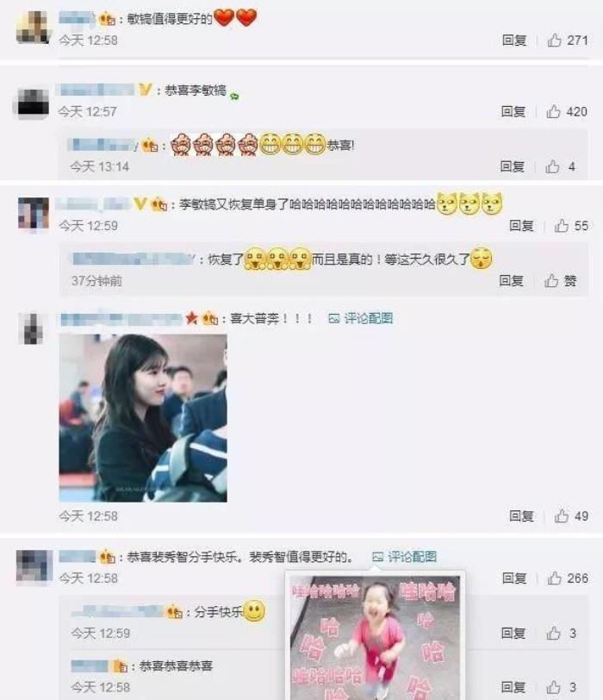Screen dimensions: 603x700
Task: Open the laughing child 哈哈哈 meme preview
Action: (x=375, y=638)
